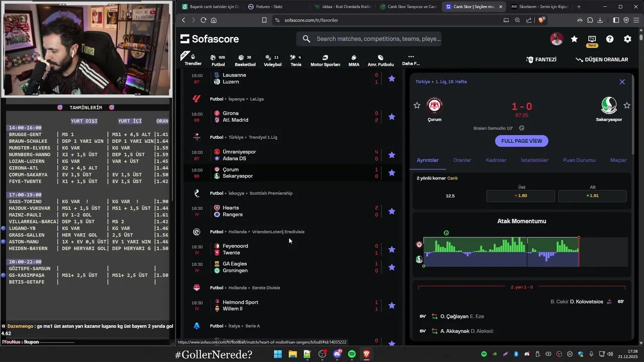The height and width of the screenshot is (362, 644).
Task: Click the Sofascore search field
Action: (369, 39)
